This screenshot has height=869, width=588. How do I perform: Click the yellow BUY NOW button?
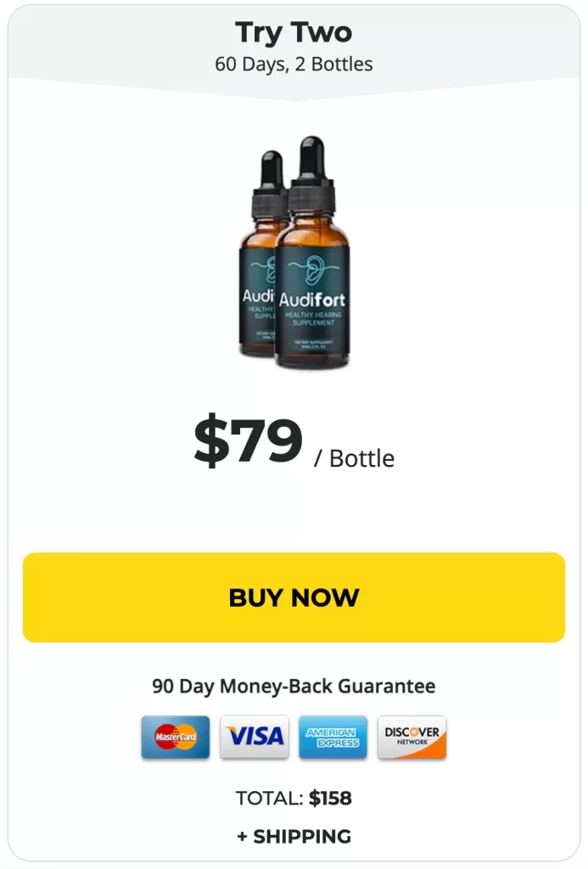coord(294,597)
